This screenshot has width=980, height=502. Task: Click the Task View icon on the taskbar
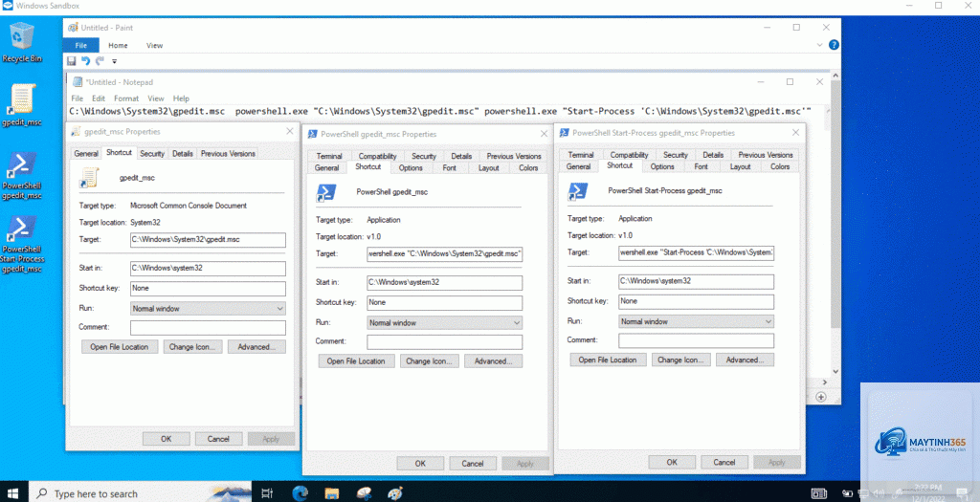(267, 493)
